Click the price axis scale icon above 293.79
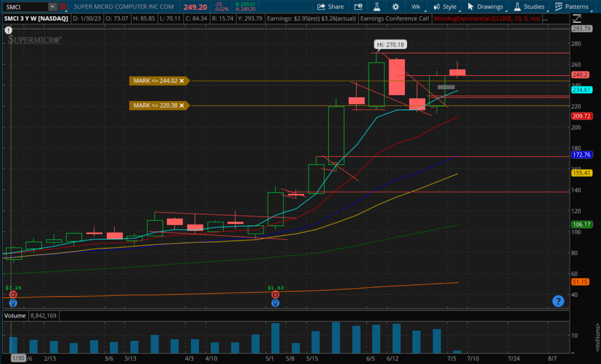Image resolution: width=601 pixels, height=364 pixels. click(577, 19)
